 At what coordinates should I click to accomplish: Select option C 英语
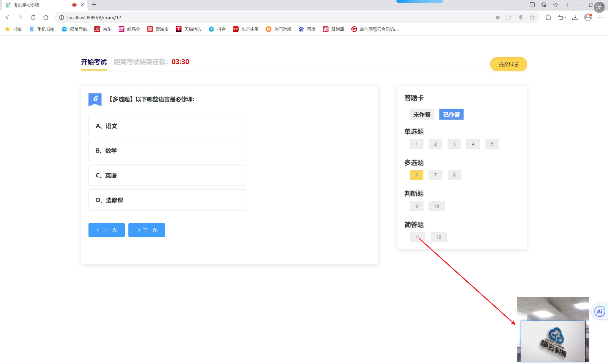167,175
